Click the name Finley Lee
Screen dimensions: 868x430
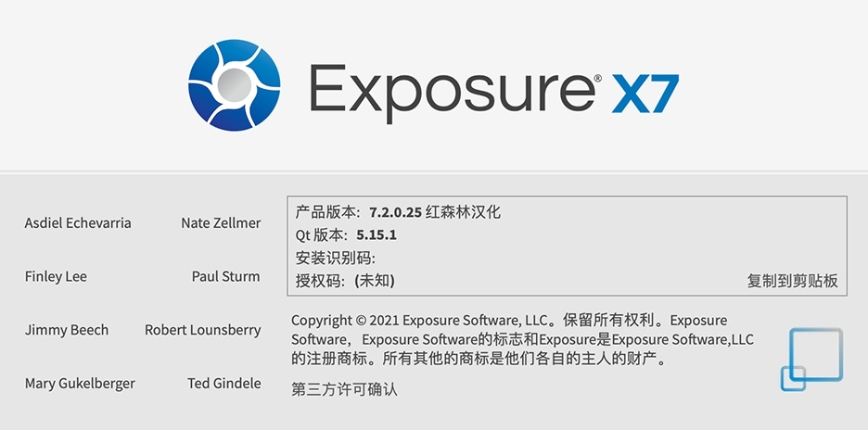[x=56, y=277]
